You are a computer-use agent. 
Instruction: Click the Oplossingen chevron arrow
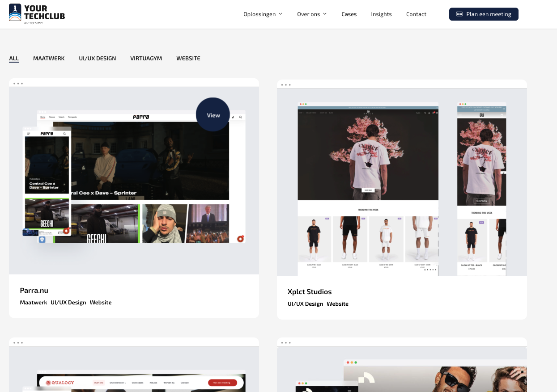(x=281, y=14)
